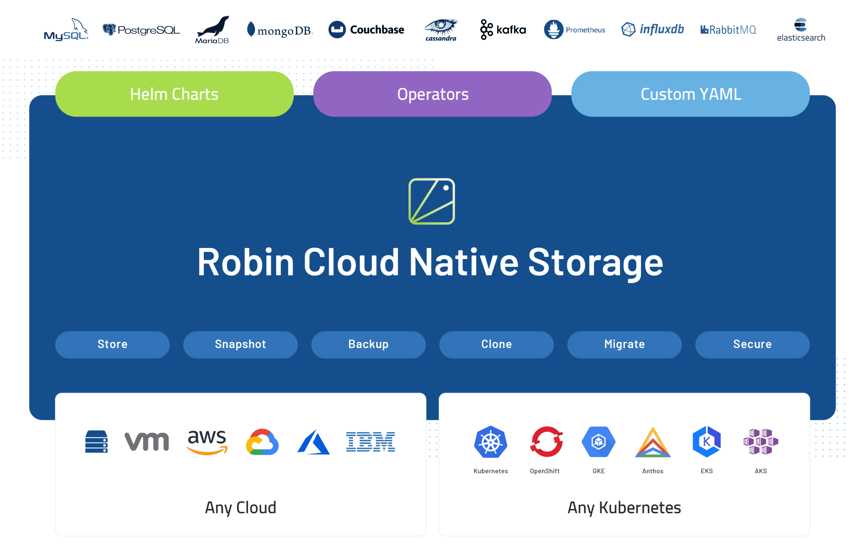
Task: Switch to the Operators tab
Action: [433, 94]
